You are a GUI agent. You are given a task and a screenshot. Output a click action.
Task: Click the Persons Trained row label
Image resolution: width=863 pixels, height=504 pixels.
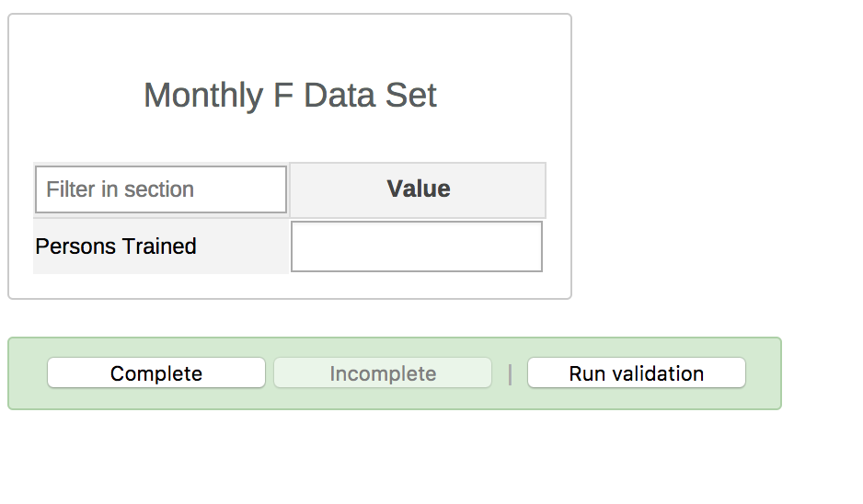click(x=116, y=246)
